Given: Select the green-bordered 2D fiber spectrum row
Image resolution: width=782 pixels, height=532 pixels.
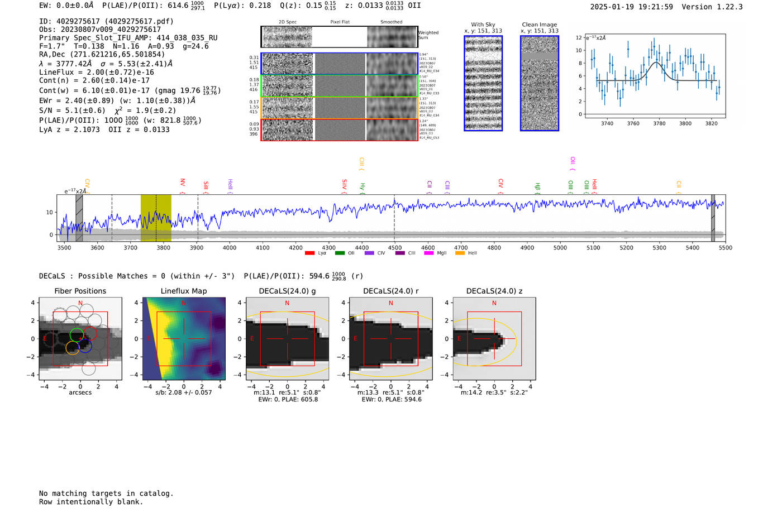Looking at the screenshot, I should pos(339,86).
